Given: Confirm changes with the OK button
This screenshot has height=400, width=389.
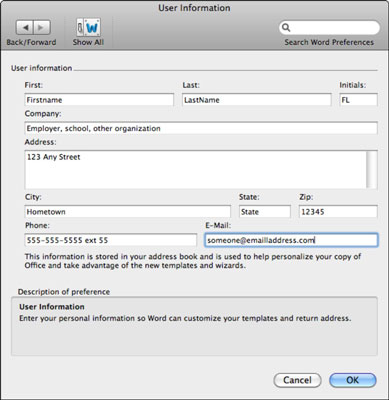Looking at the screenshot, I should [x=353, y=380].
